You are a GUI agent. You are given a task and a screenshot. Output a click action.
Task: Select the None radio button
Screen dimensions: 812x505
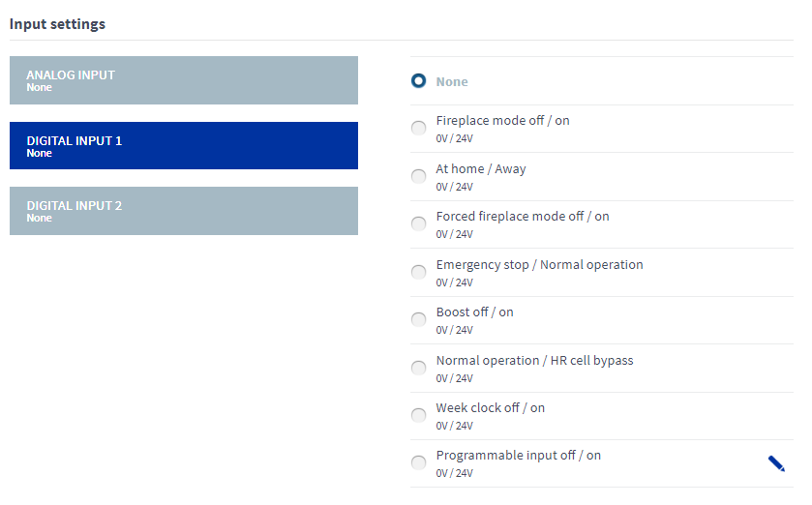coord(418,81)
